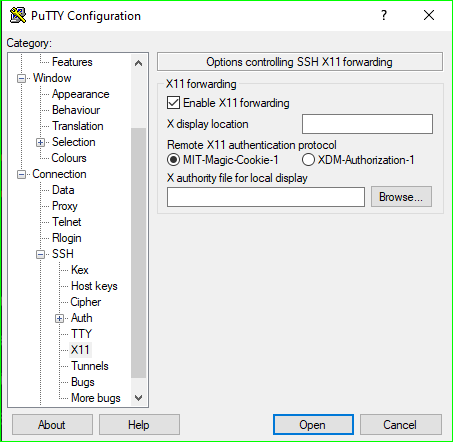The height and width of the screenshot is (442, 453).
Task: Select the MIT-Magic-Cookie-1 radio button
Action: 173,160
